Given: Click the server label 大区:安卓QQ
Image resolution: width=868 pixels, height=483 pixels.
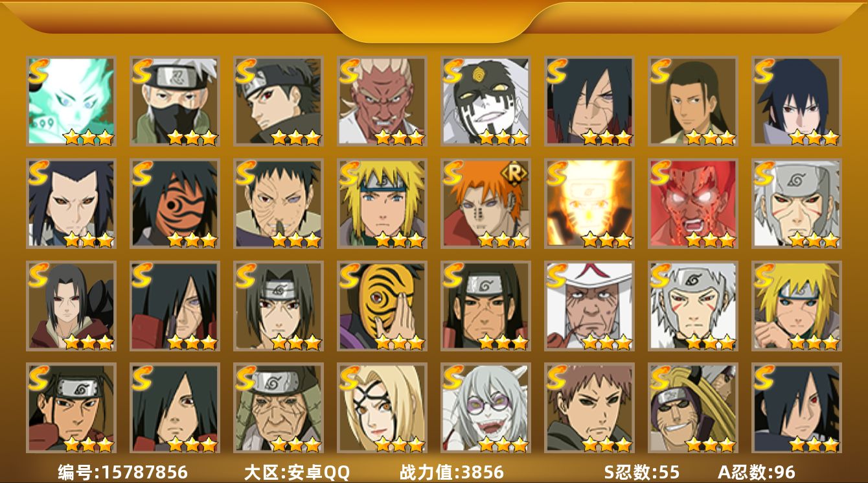Looking at the screenshot, I should click(x=297, y=472).
